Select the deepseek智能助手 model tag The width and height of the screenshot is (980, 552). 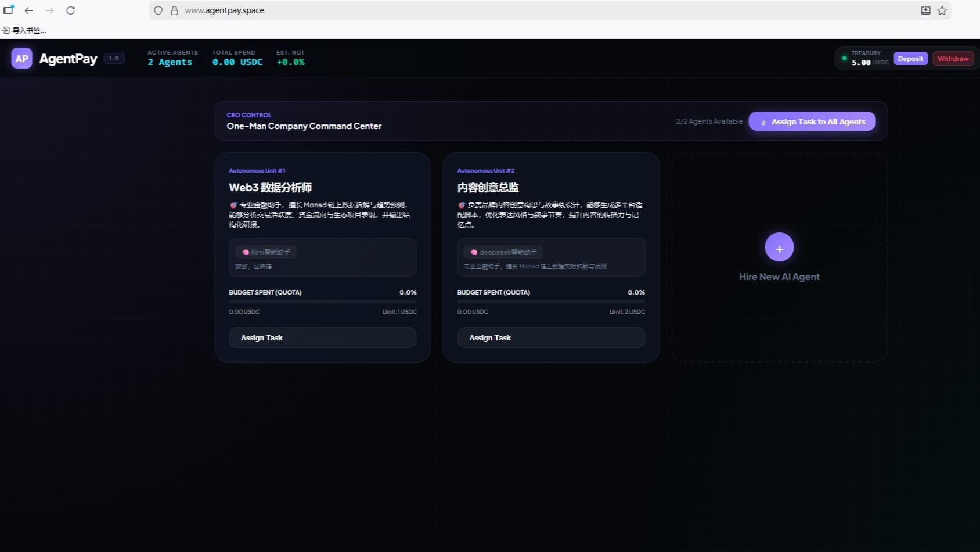click(x=503, y=252)
